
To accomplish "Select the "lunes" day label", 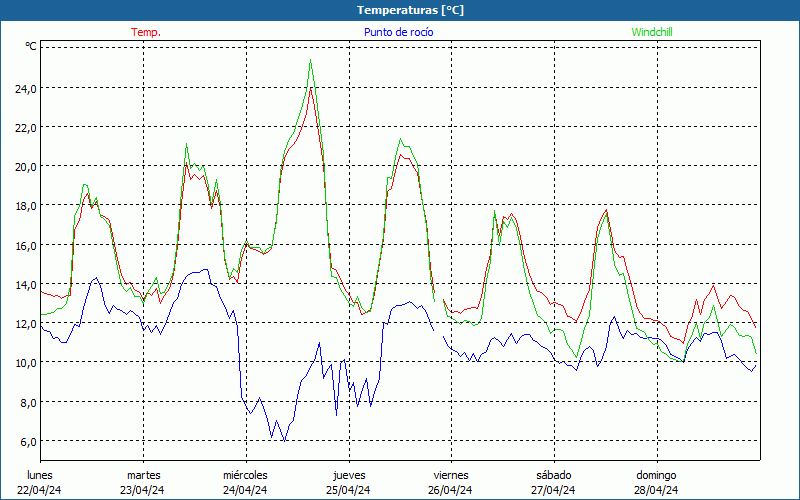I will pyautogui.click(x=40, y=475).
